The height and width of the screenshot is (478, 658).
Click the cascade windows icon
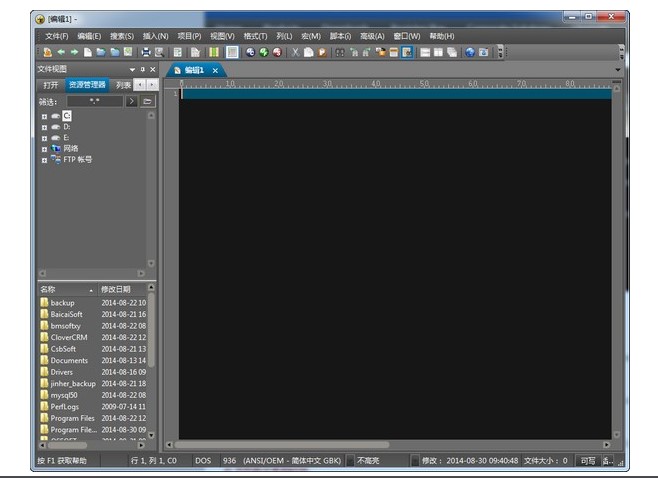coord(452,52)
